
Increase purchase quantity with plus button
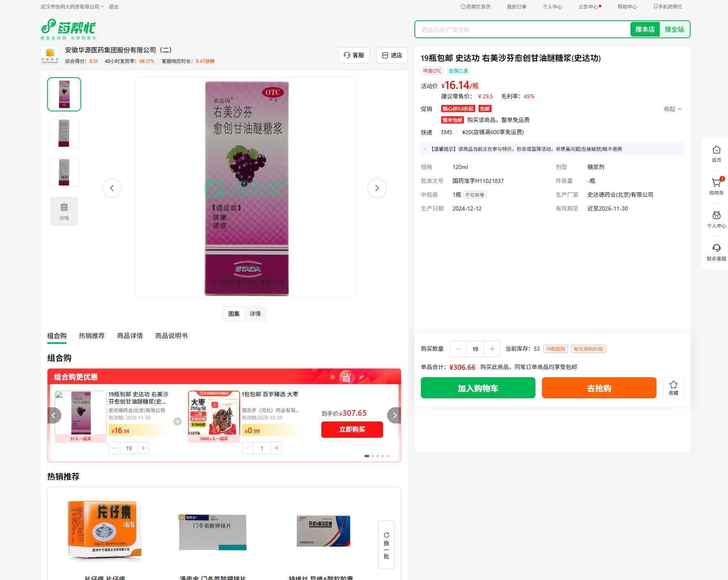tap(492, 349)
